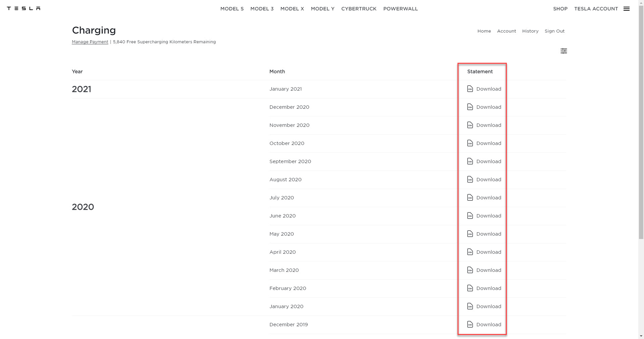Viewport: 644px width, 339px height.
Task: Click CSV icon for March 2020
Action: 470,270
